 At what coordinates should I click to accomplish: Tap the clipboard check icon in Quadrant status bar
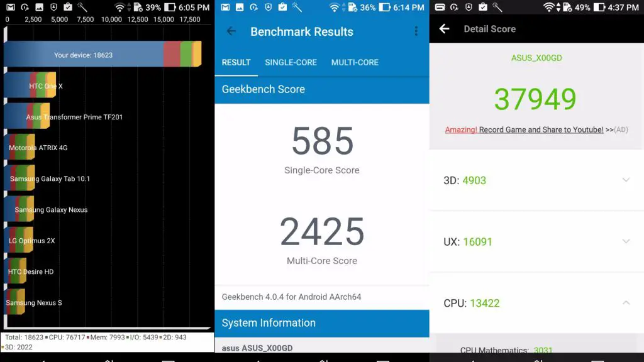(68, 7)
